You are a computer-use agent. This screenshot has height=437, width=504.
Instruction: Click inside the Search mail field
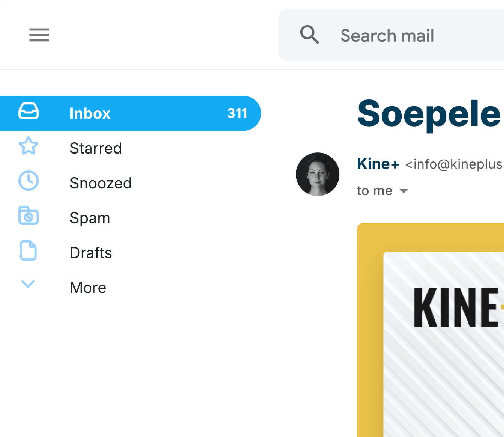[387, 35]
